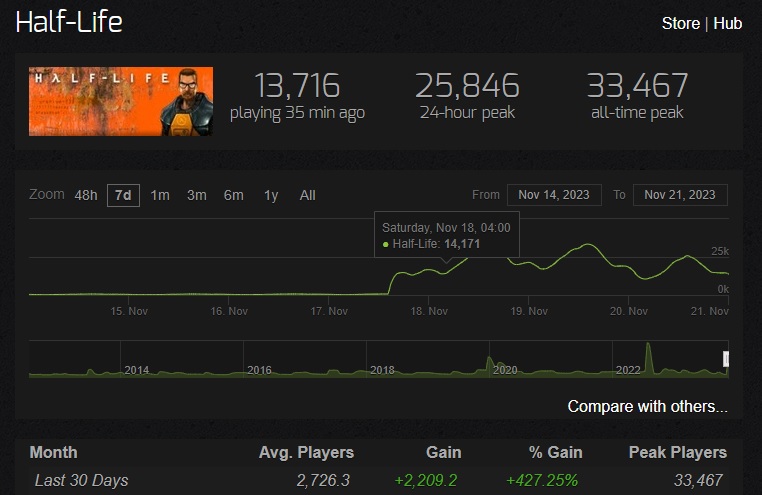
Task: Select the 7d zoom range
Action: point(123,195)
